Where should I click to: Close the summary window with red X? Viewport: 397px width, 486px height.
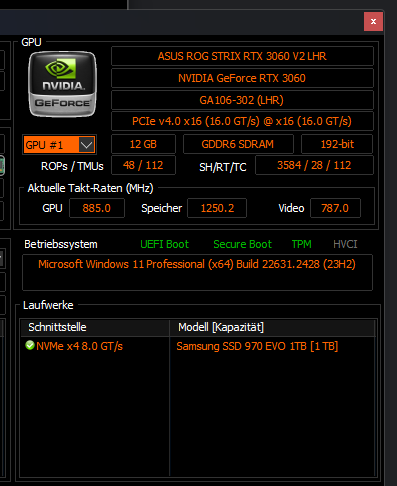coord(373,22)
